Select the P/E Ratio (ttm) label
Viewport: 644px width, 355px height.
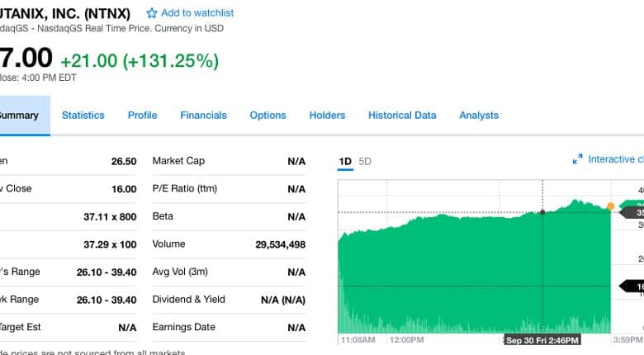(184, 188)
